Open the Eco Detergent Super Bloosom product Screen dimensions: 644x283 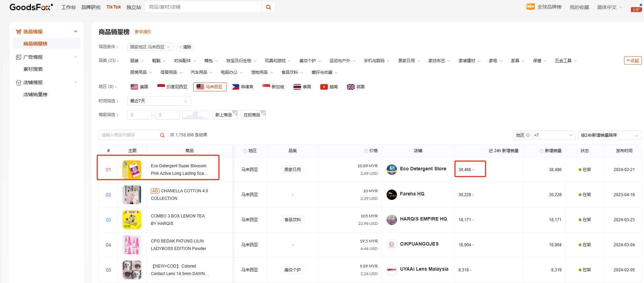point(179,170)
